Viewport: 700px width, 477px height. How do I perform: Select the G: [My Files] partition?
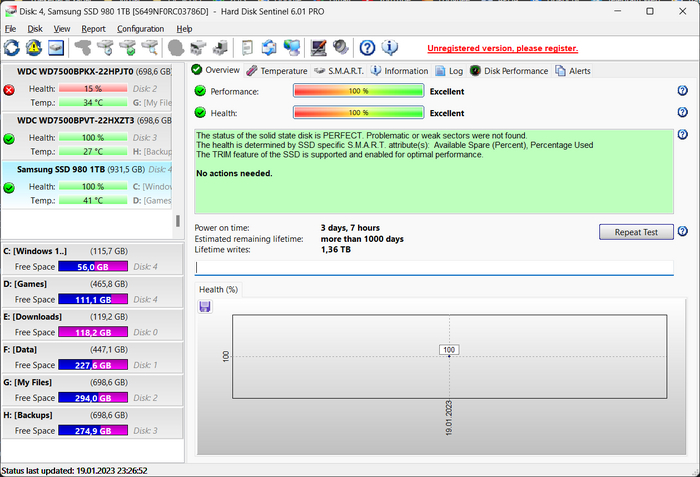tap(92, 390)
